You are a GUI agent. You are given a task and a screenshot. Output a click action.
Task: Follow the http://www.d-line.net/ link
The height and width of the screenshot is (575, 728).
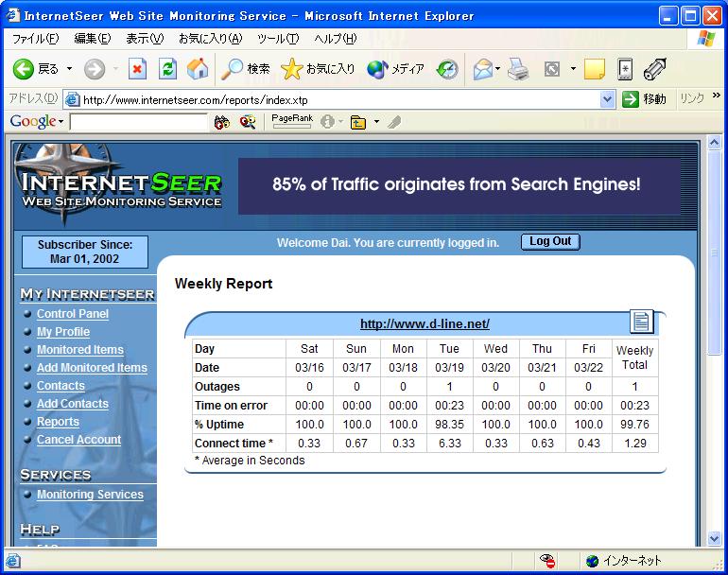click(425, 323)
